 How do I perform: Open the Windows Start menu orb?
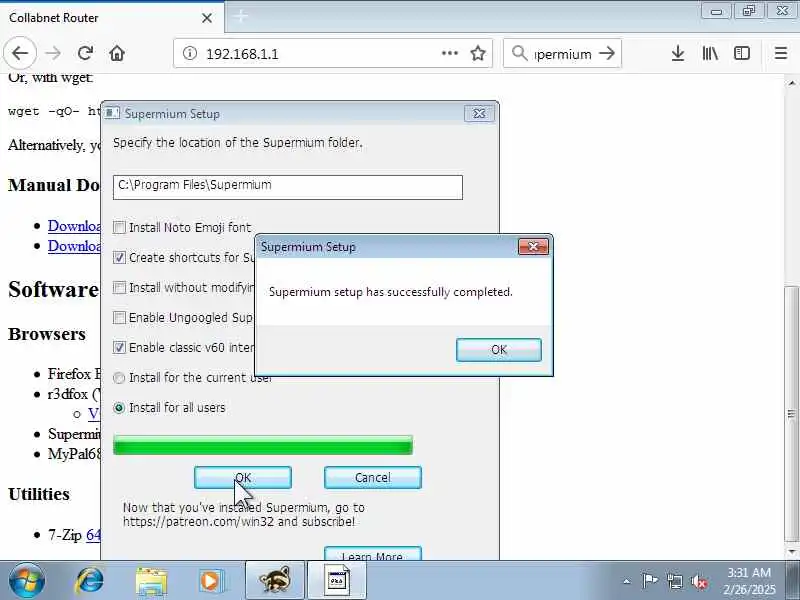pyautogui.click(x=27, y=581)
